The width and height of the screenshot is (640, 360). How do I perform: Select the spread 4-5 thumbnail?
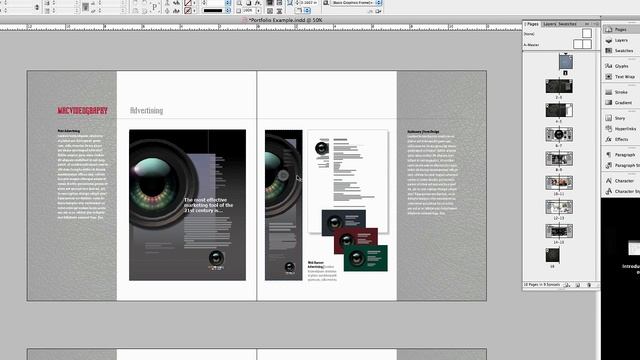click(x=559, y=110)
